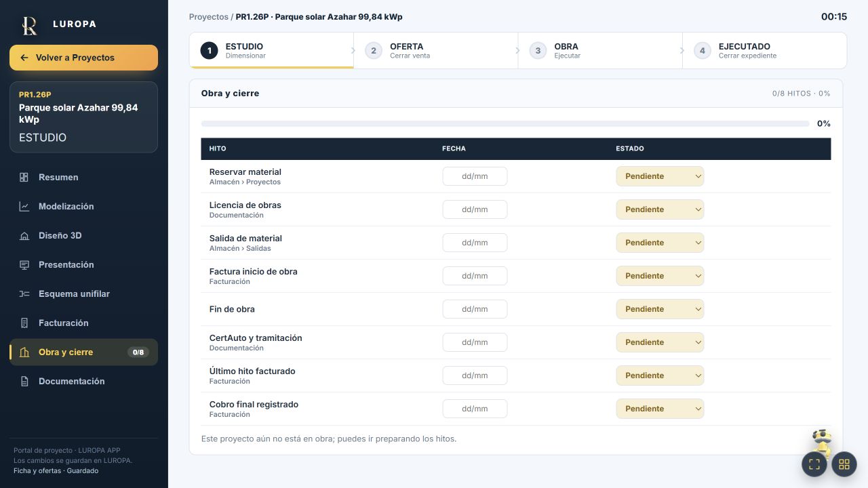Focus the date field for Salida de material
Image resolution: width=868 pixels, height=488 pixels.
point(475,243)
